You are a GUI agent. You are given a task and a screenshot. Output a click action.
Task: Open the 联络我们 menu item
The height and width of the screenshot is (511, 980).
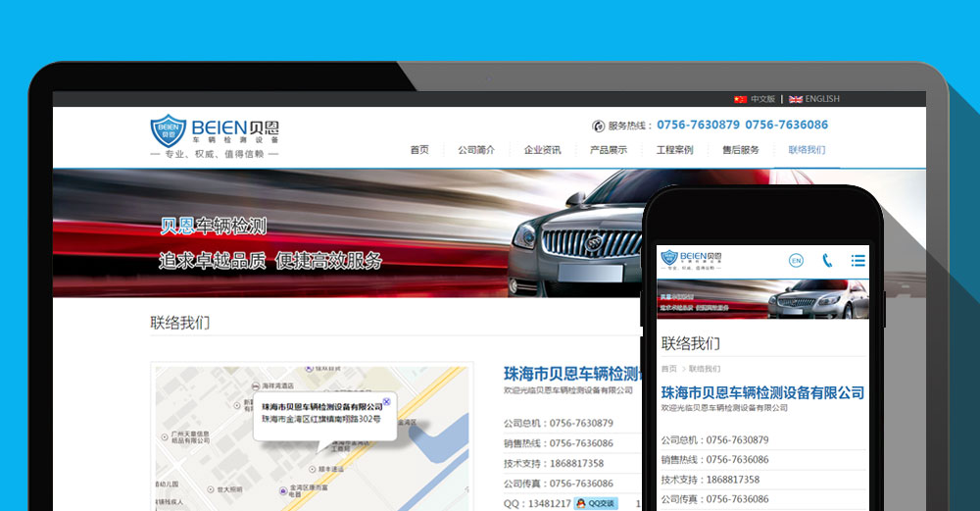[807, 150]
